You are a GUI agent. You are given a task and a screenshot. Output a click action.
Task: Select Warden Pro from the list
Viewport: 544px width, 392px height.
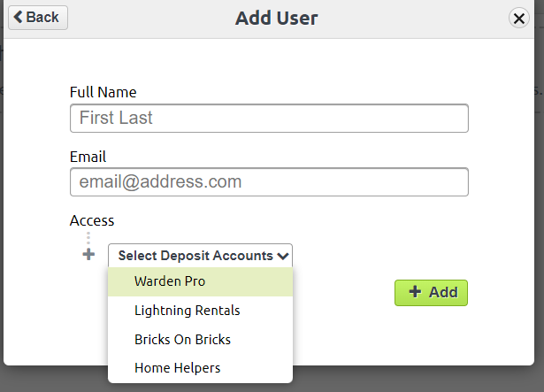click(200, 281)
